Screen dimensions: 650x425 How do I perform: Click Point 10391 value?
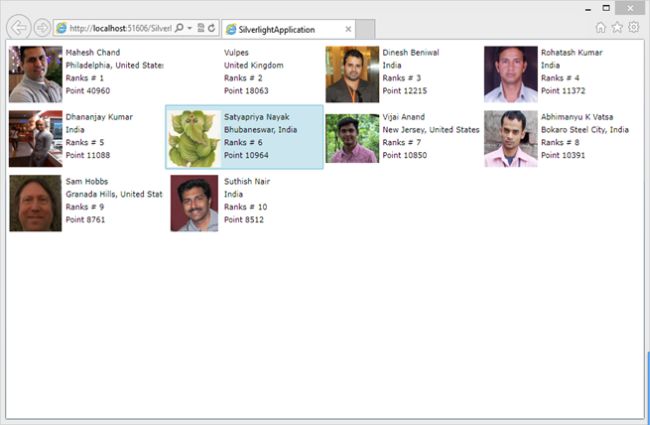click(563, 155)
